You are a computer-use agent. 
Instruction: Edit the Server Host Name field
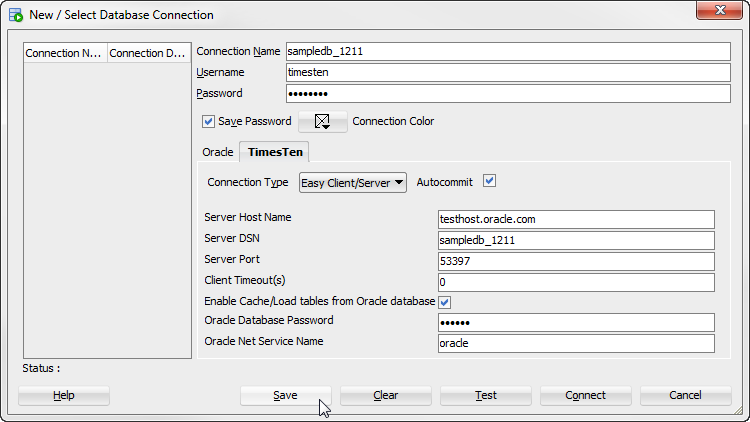tap(576, 220)
